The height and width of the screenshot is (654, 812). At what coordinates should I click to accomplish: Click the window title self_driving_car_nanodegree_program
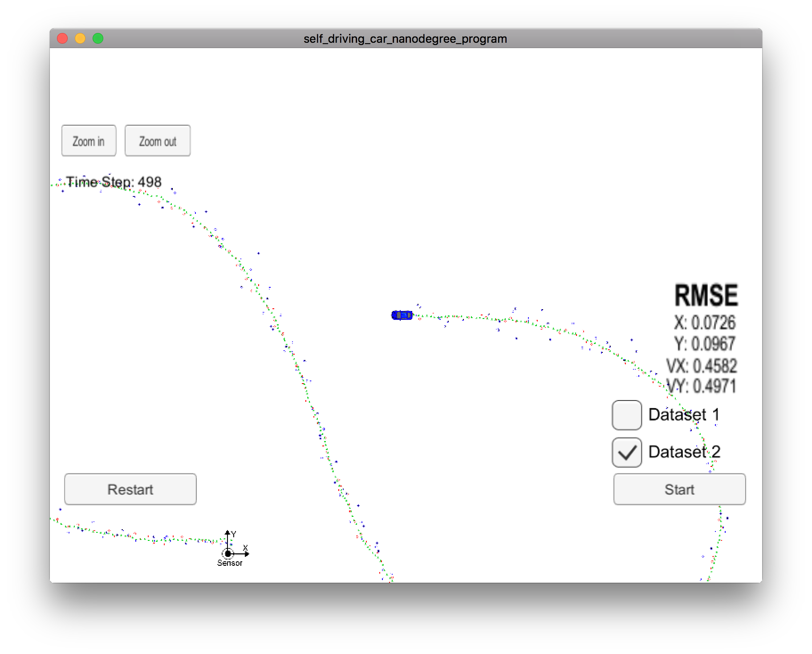405,39
